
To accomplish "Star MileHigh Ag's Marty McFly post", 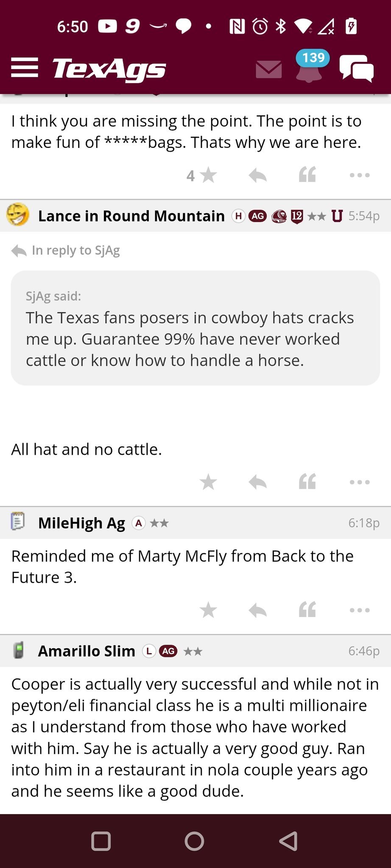I will tap(208, 610).
